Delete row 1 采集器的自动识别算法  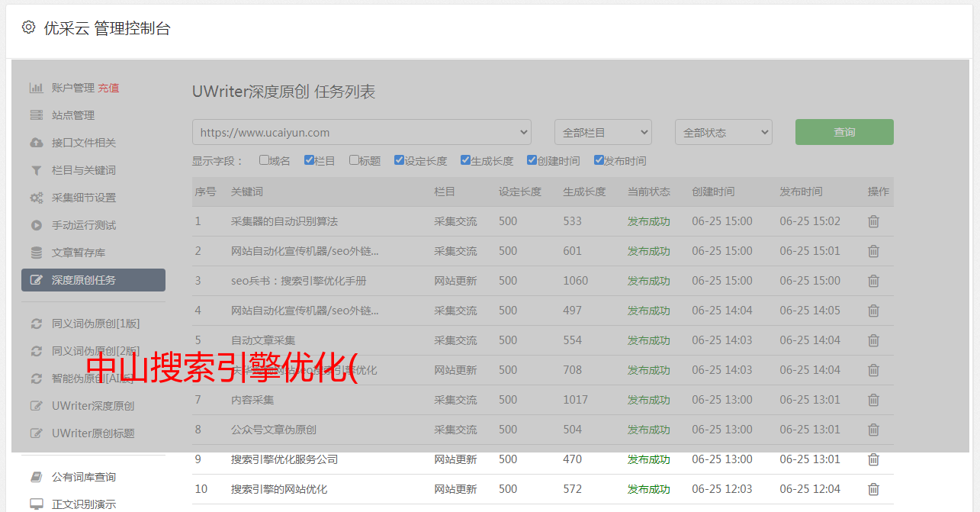pyautogui.click(x=874, y=221)
